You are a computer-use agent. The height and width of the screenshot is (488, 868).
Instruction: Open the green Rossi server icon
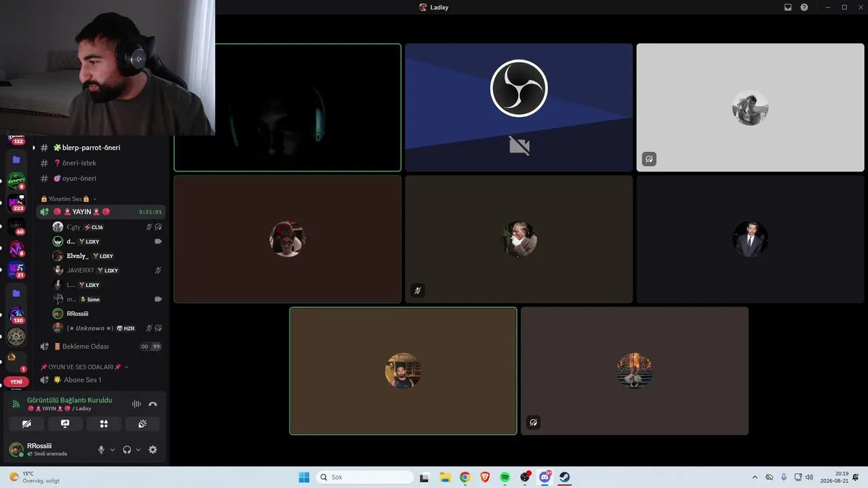(x=16, y=181)
